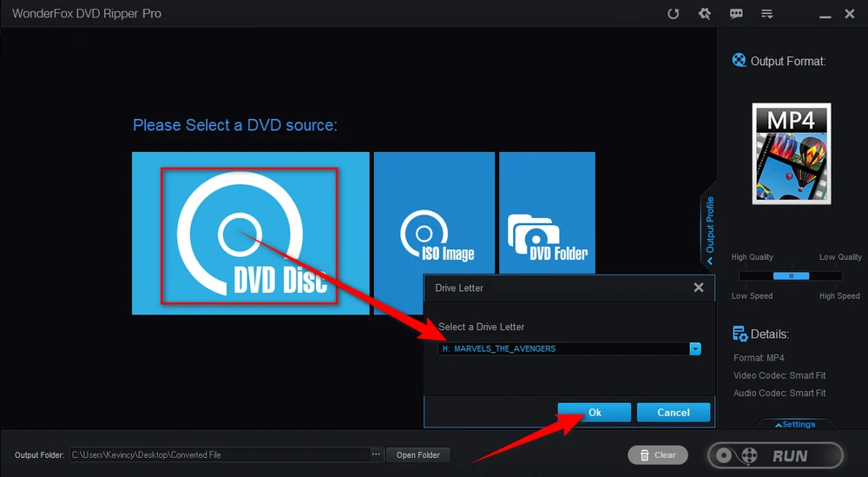Confirm drive selection with Ok button
This screenshot has width=868, height=477.
tap(595, 413)
